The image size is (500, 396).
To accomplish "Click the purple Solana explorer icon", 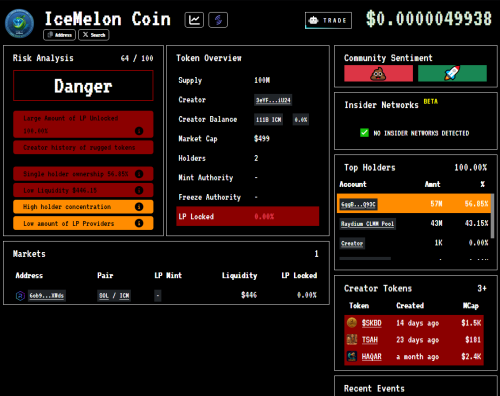I will pyautogui.click(x=218, y=20).
